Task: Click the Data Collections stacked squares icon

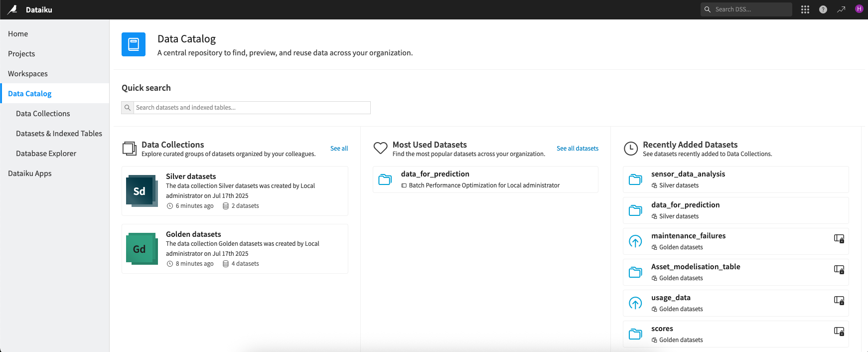Action: click(130, 149)
